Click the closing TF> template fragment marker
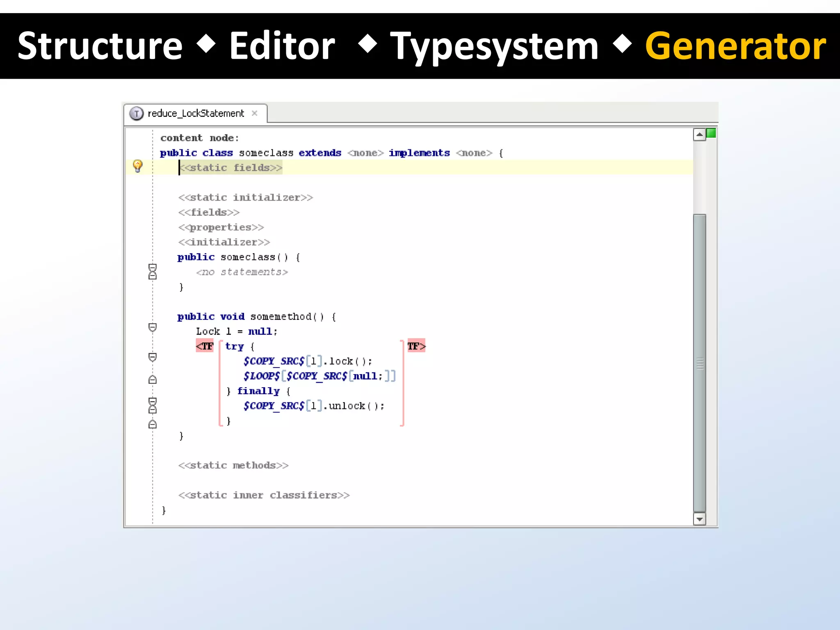The height and width of the screenshot is (630, 840). [x=416, y=346]
